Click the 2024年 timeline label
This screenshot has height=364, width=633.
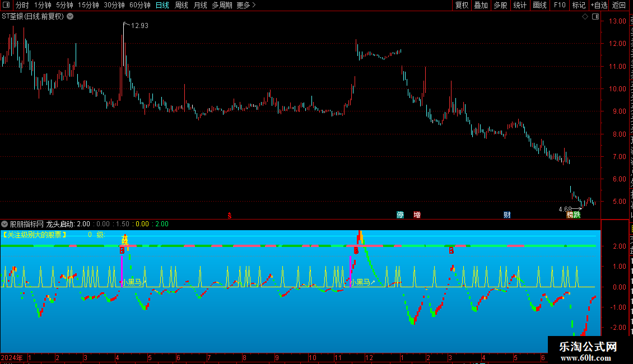(x=12, y=357)
